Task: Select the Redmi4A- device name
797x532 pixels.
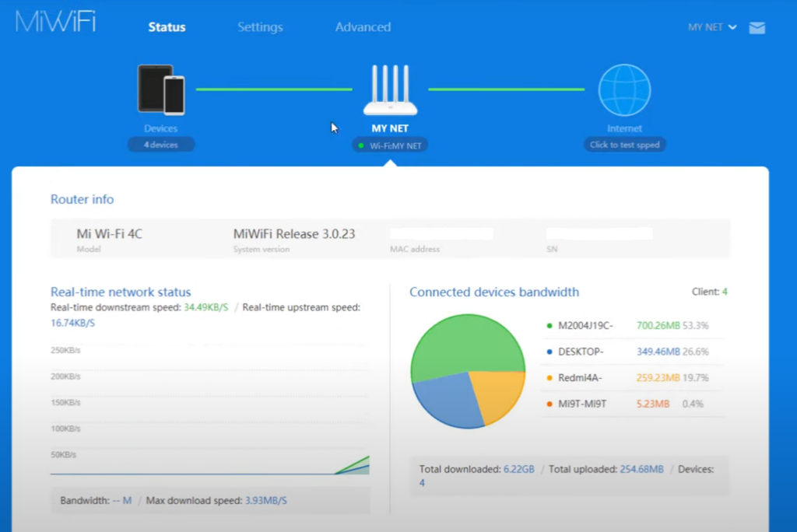Action: click(580, 378)
